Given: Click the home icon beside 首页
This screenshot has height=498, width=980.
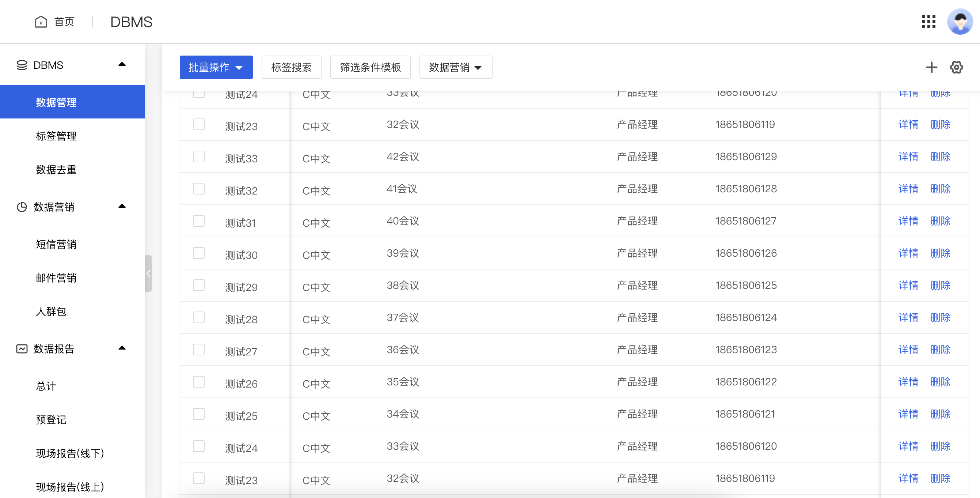Looking at the screenshot, I should coord(41,22).
